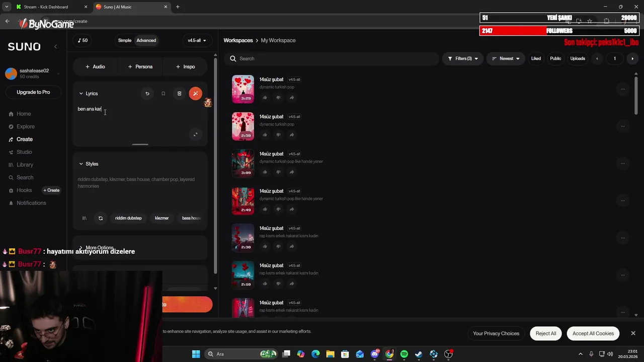The width and height of the screenshot is (644, 362).
Task: Undo the last lyrics change
Action: point(147,94)
